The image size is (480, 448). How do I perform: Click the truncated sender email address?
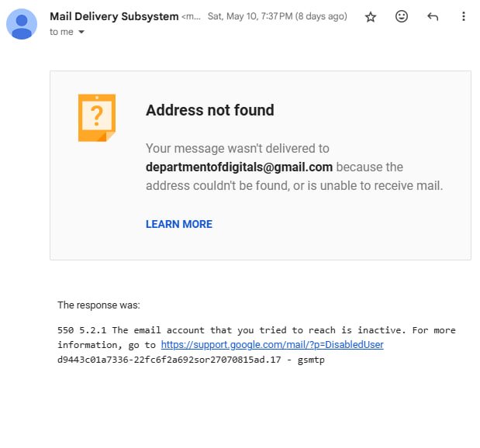[192, 17]
